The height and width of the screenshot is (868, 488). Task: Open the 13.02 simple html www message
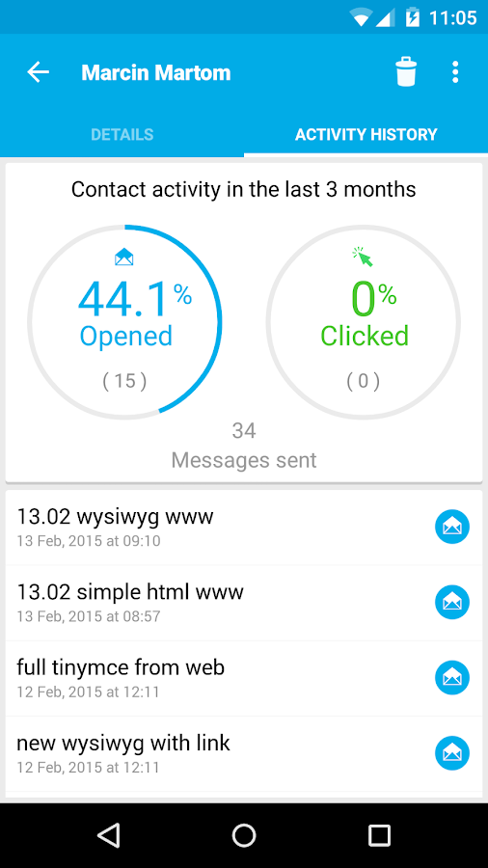[x=244, y=603]
